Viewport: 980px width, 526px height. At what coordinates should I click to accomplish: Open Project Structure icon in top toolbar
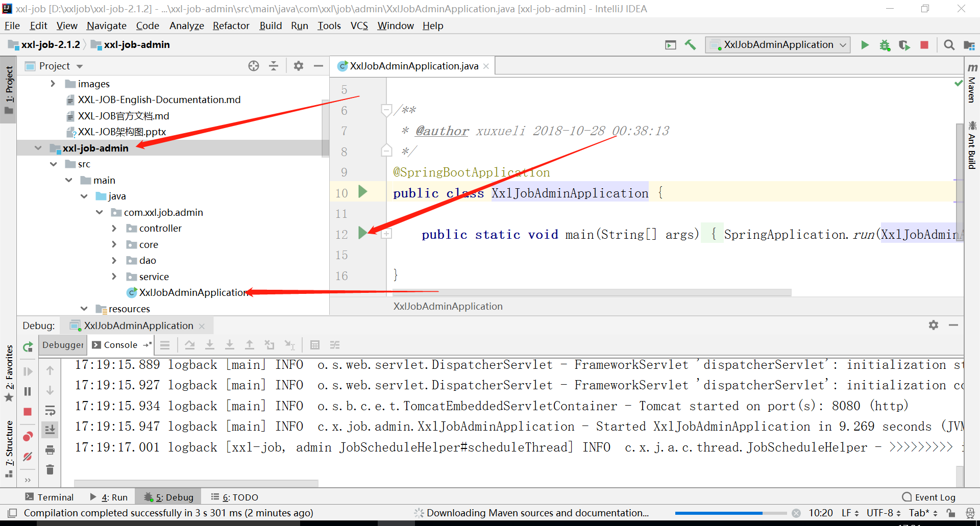(969, 45)
